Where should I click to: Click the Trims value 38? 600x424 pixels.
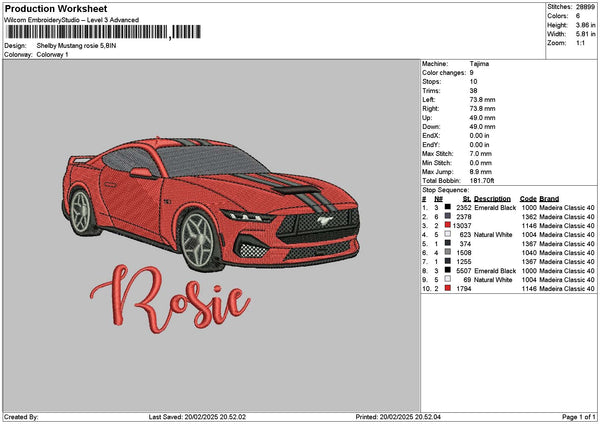473,91
